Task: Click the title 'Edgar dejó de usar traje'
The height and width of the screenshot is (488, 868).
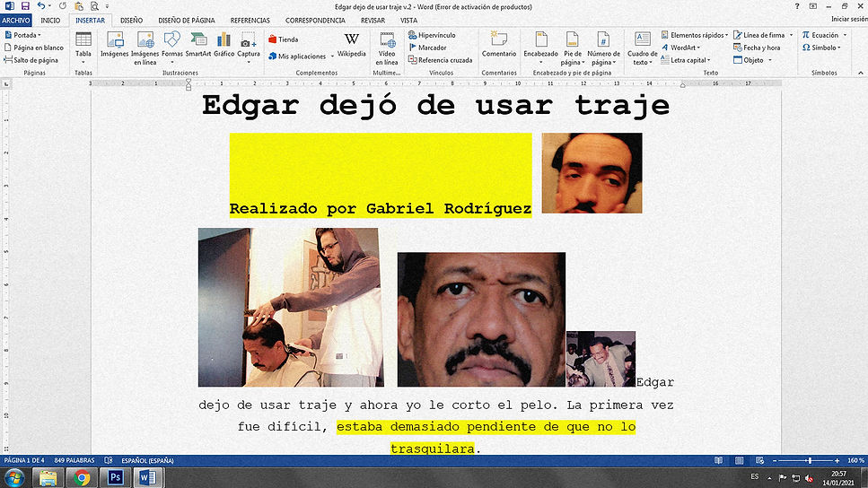Action: click(x=435, y=105)
